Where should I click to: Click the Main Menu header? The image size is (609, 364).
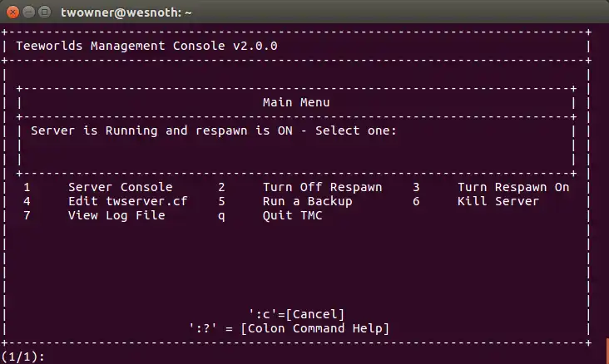pos(296,102)
